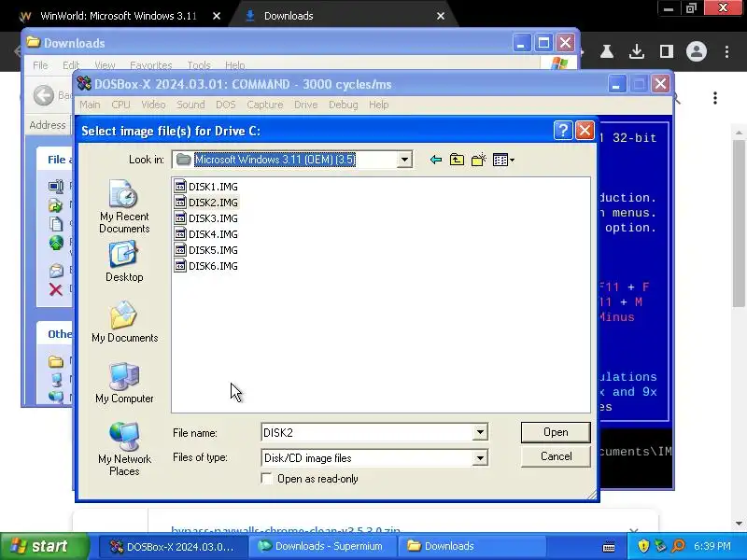Click the File name input field

click(367, 432)
